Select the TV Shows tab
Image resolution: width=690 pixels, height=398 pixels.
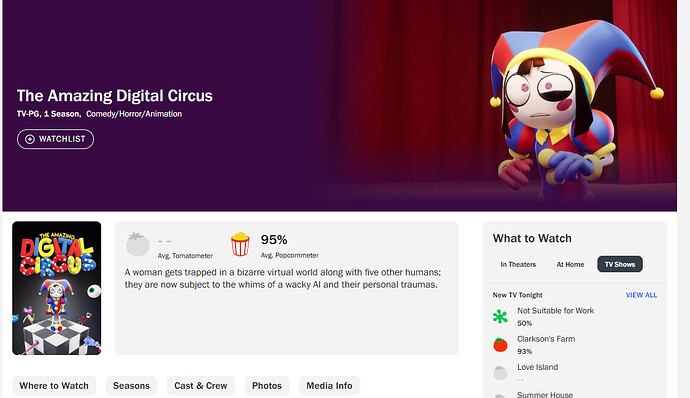point(620,264)
